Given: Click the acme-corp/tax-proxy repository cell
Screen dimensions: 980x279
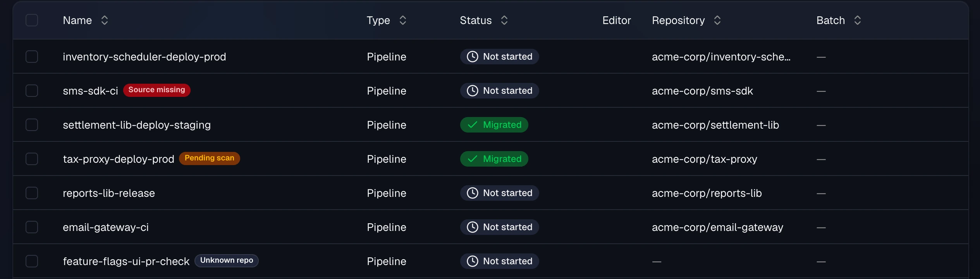Looking at the screenshot, I should click(x=705, y=159).
